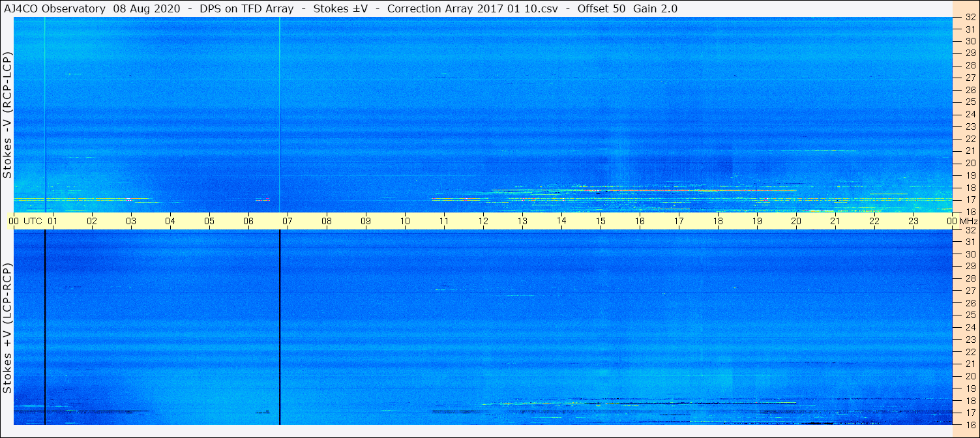980x438 pixels.
Task: Click the 01 UTC hour label
Action: click(53, 222)
